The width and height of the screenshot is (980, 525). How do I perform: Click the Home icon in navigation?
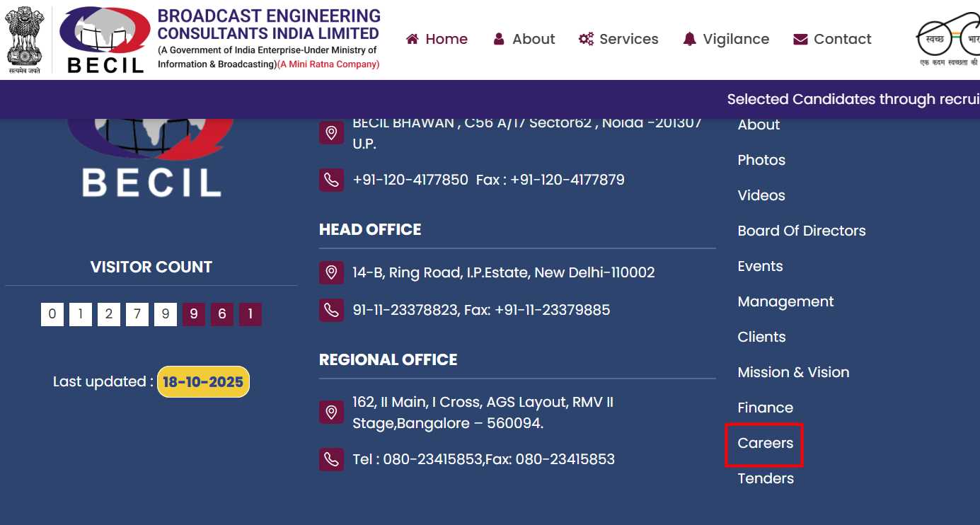point(413,39)
